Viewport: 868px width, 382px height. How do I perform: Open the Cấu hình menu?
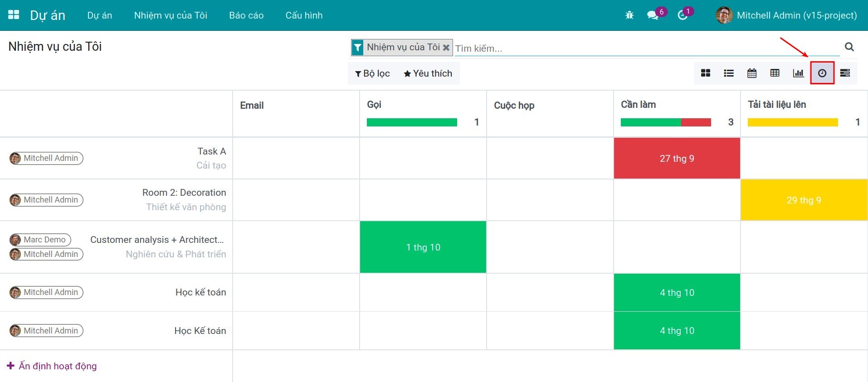click(x=304, y=15)
